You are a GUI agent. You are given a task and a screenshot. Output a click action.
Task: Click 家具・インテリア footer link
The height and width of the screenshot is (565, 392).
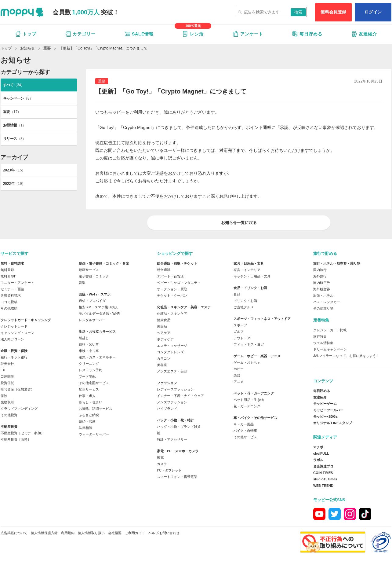(x=247, y=270)
